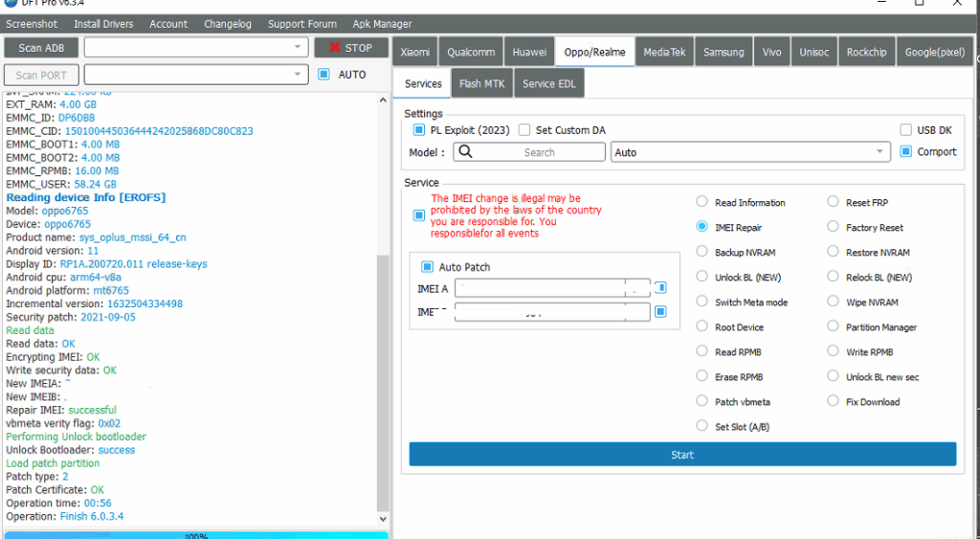Screen dimensions: 980x539
Task: Select Relock BL (NEW) radio option
Action: (833, 277)
